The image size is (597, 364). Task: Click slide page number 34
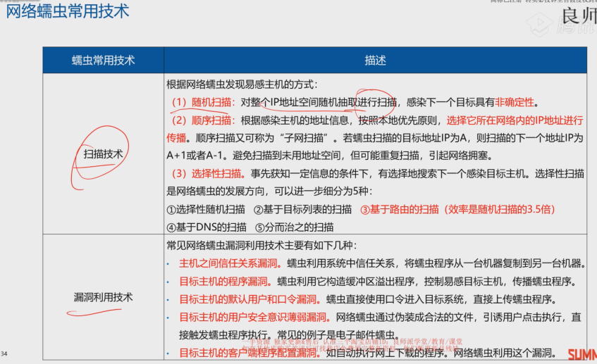coord(4,353)
